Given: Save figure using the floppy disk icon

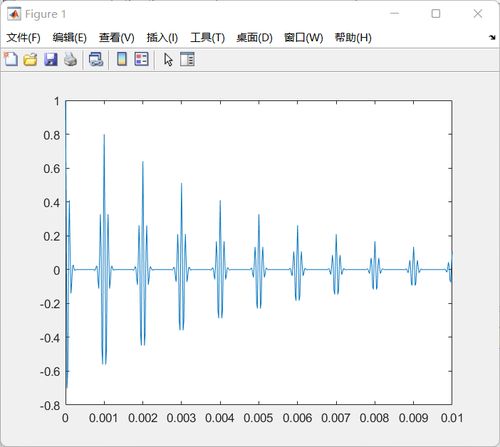Looking at the screenshot, I should coord(51,59).
